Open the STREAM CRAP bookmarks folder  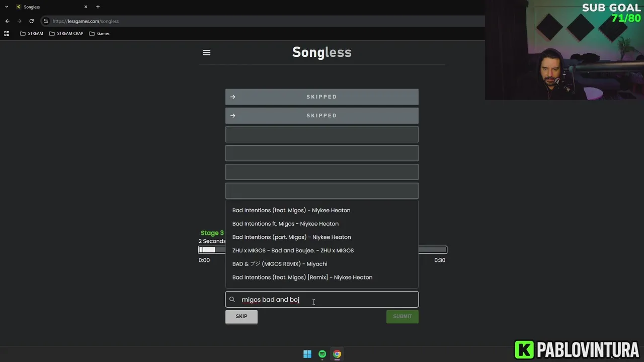tap(66, 33)
